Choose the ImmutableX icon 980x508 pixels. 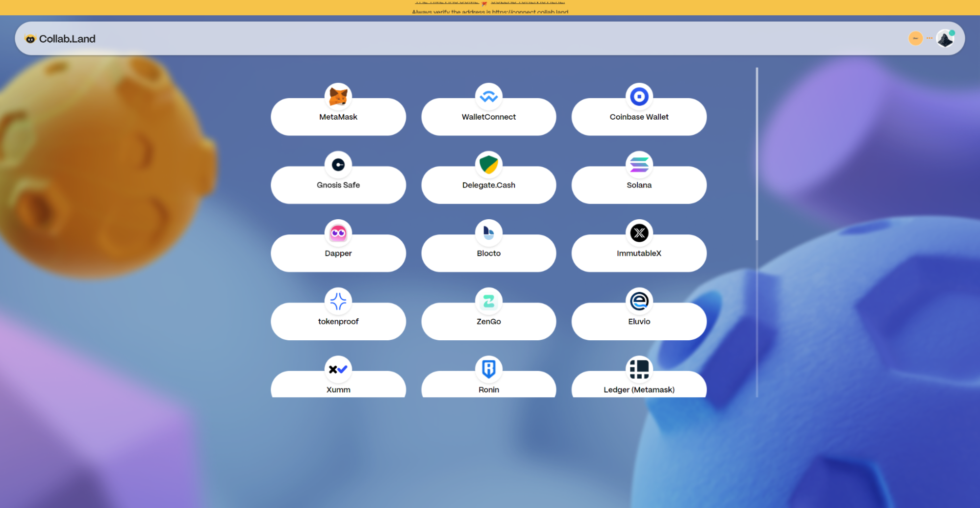click(639, 233)
